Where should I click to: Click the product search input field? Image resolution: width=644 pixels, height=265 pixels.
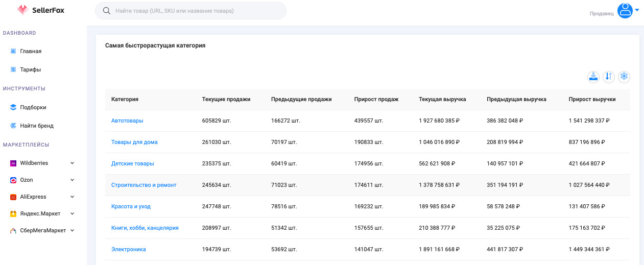click(197, 11)
